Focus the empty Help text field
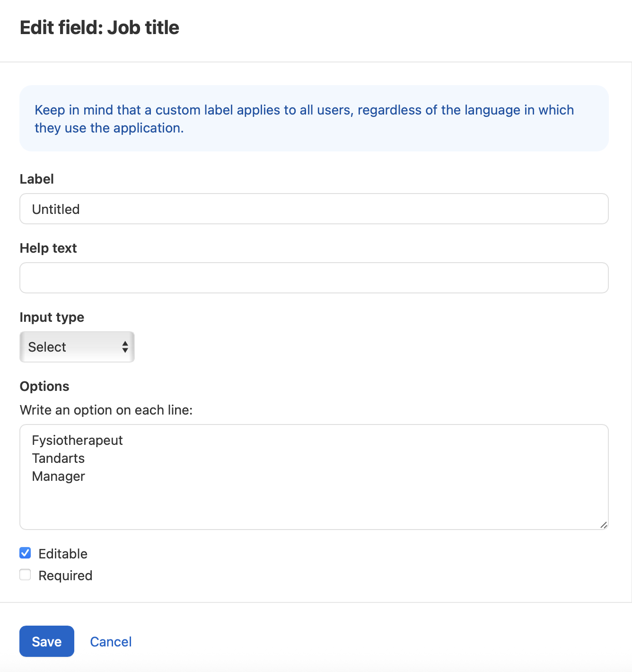632x672 pixels. (314, 278)
